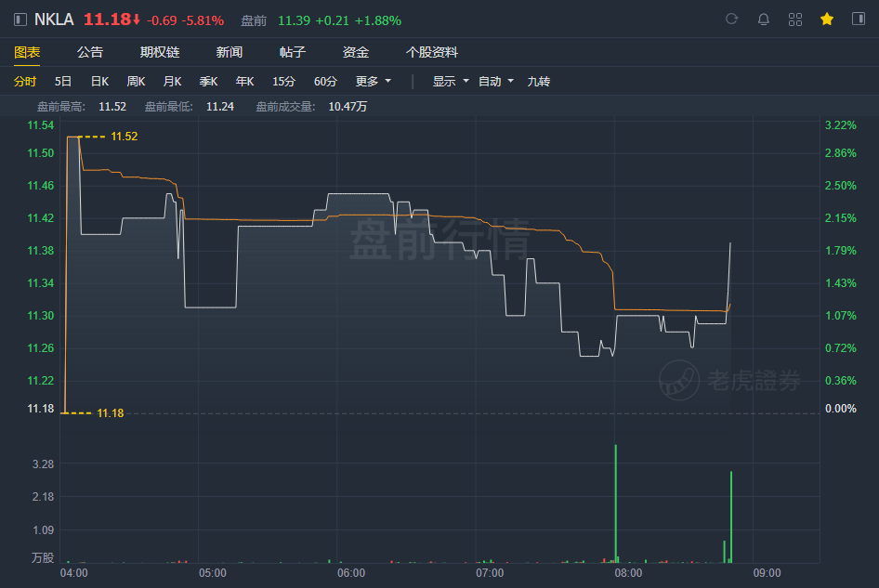Click the tall green volume bar at 08:00
Screen dimensions: 879x588
[615, 503]
